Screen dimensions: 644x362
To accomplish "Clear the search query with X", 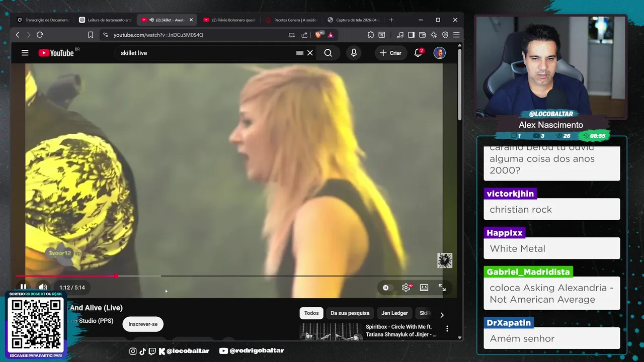I will tap(310, 53).
